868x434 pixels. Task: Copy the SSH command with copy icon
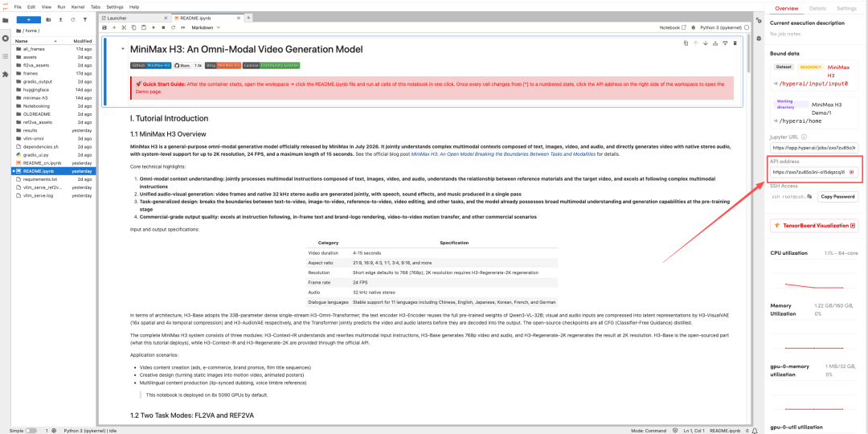tap(809, 197)
